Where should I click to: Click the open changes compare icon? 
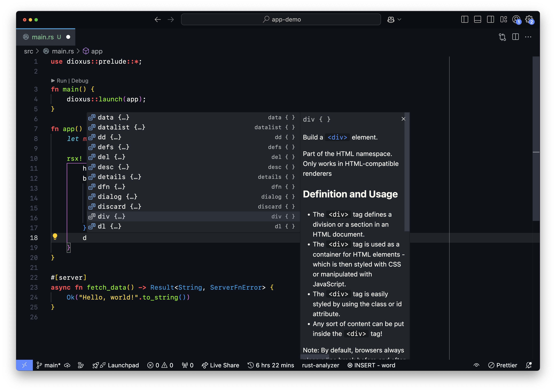point(502,37)
